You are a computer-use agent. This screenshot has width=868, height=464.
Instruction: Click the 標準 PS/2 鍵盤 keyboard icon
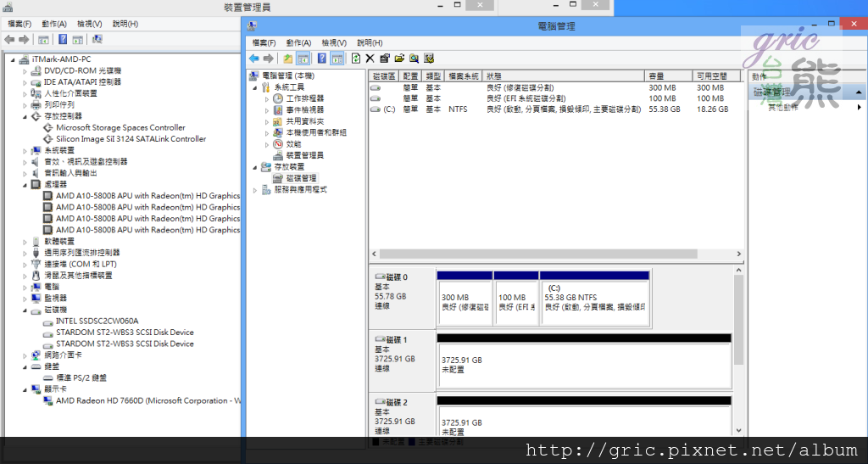click(48, 377)
